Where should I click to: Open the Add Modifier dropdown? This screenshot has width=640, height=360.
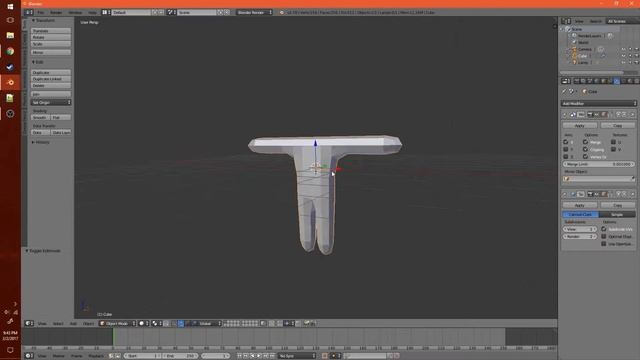[x=598, y=103]
